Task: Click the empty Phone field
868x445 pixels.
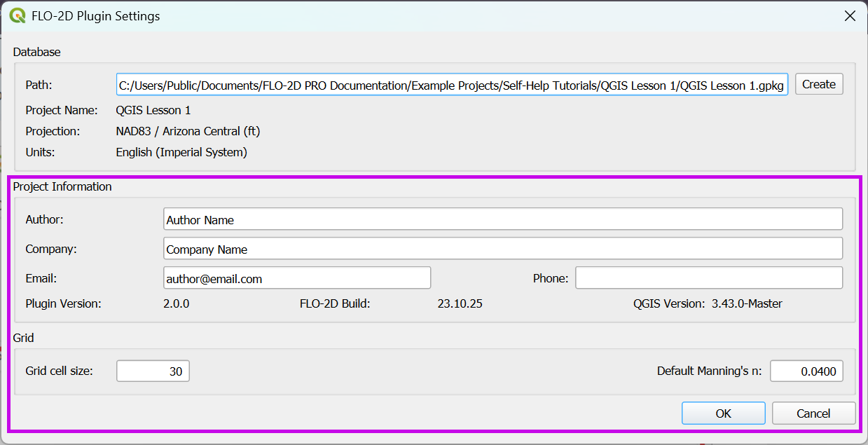Action: tap(708, 278)
